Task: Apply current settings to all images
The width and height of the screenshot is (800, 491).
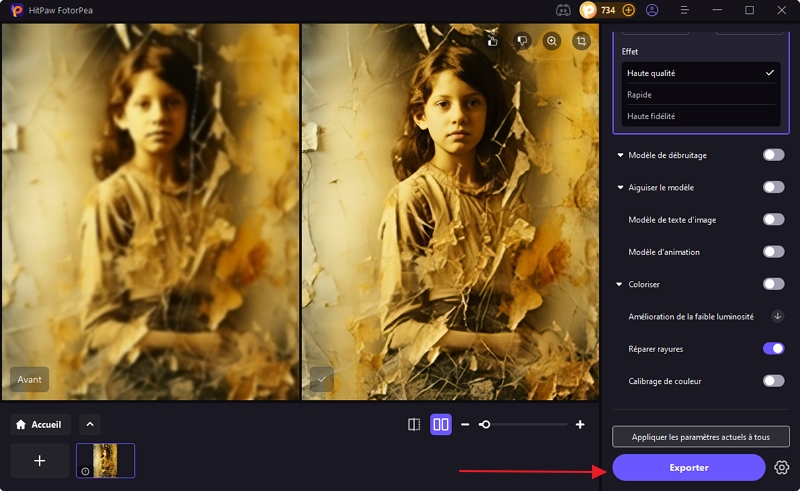Action: [701, 437]
